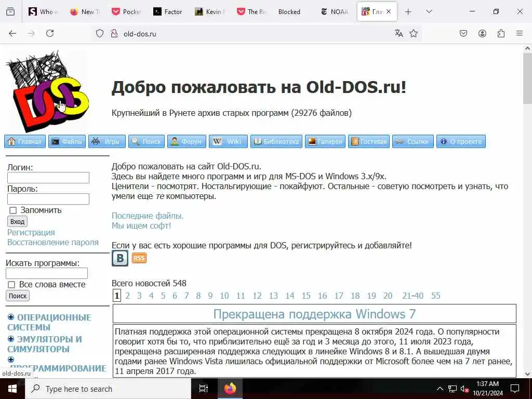The height and width of the screenshot is (399, 532).
Task: List all tabs dropdown arrow
Action: click(x=429, y=11)
